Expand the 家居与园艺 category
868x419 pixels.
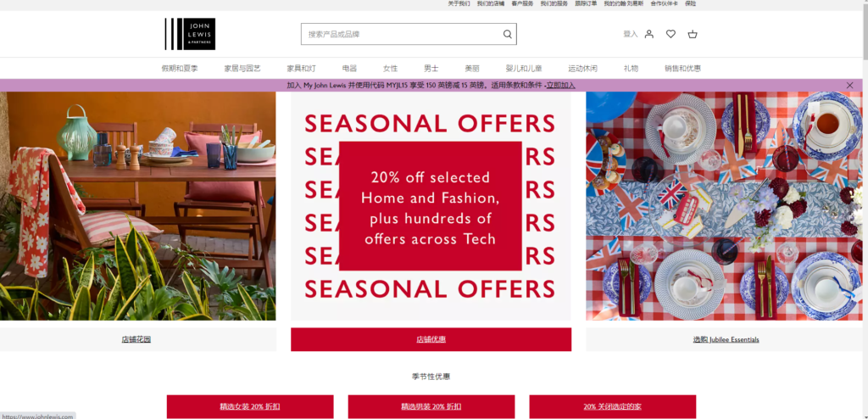tap(242, 69)
